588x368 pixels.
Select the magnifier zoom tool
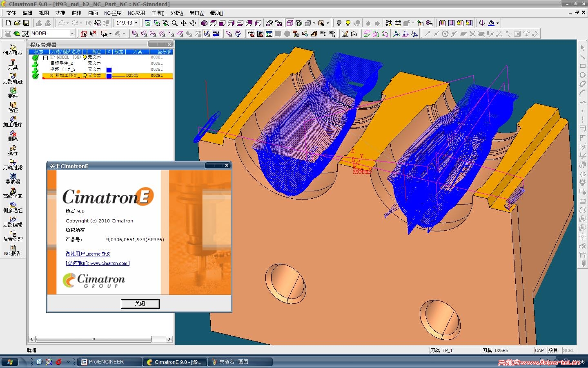click(x=175, y=23)
